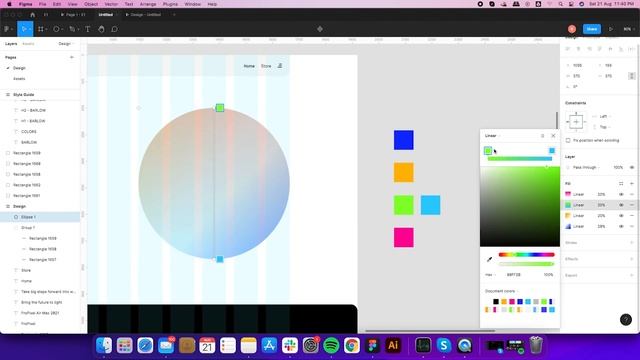Click the gradient picker options icon
Screen dimensions: 640x360
tap(542, 136)
